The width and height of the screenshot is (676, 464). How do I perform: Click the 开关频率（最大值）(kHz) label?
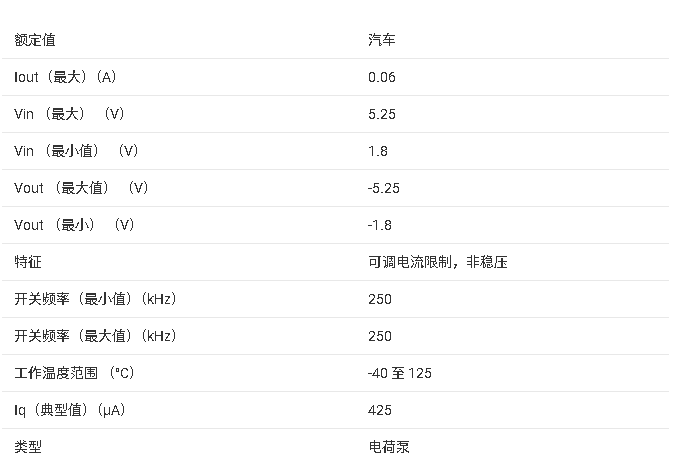95,336
